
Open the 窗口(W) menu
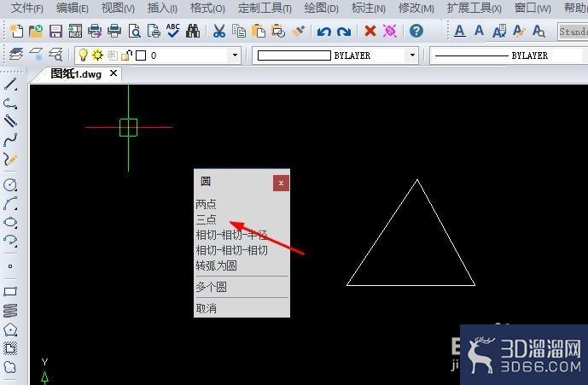[533, 8]
